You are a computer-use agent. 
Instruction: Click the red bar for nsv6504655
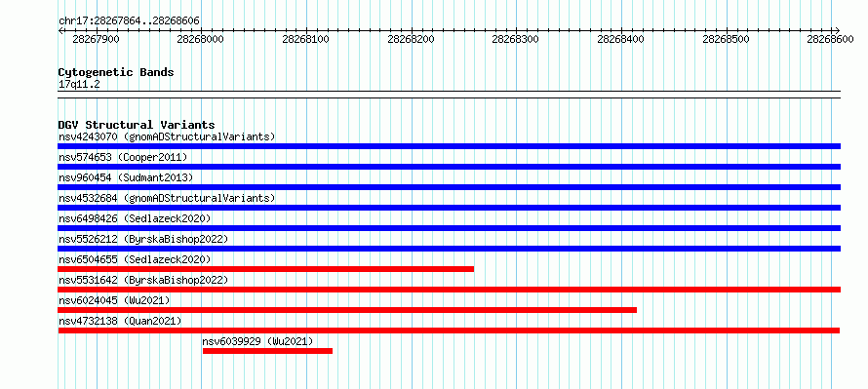pyautogui.click(x=265, y=269)
